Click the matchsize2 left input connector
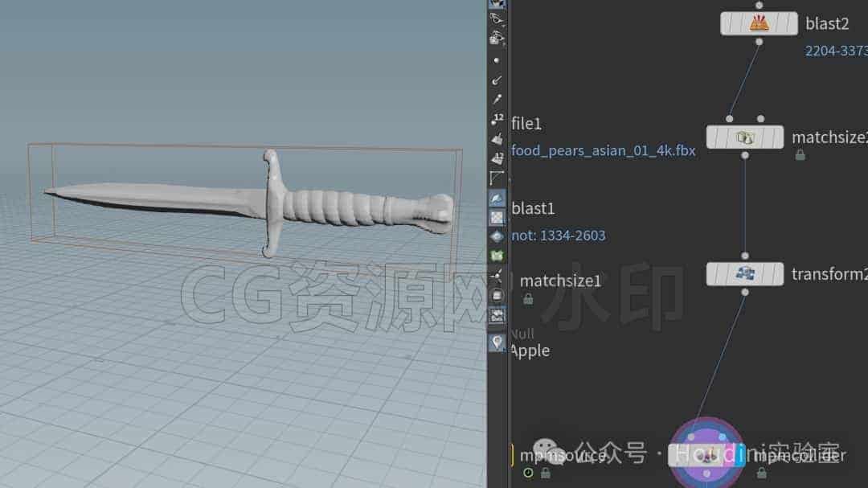Image resolution: width=868 pixels, height=488 pixels. pos(730,118)
